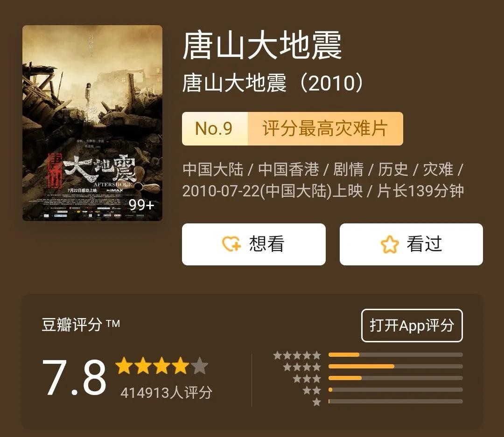Open the 414913人评分 ratings count
This screenshot has width=504, height=437.
pos(167,393)
